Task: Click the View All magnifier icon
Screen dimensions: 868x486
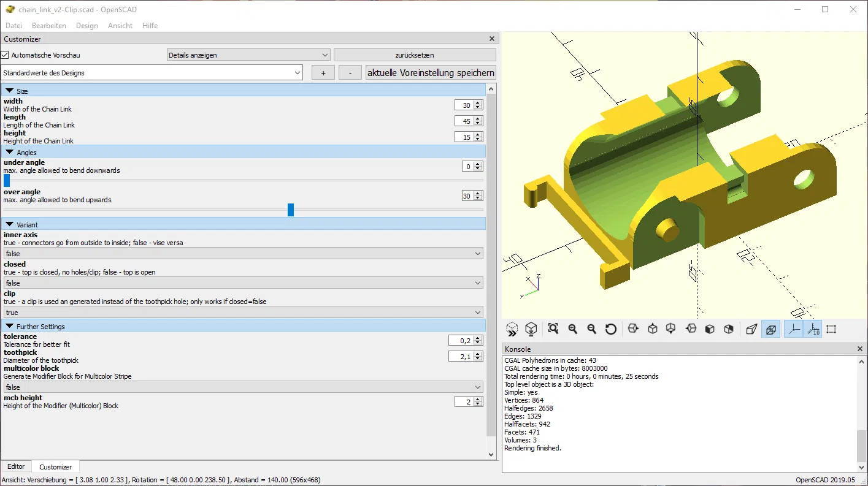Action: (x=553, y=329)
